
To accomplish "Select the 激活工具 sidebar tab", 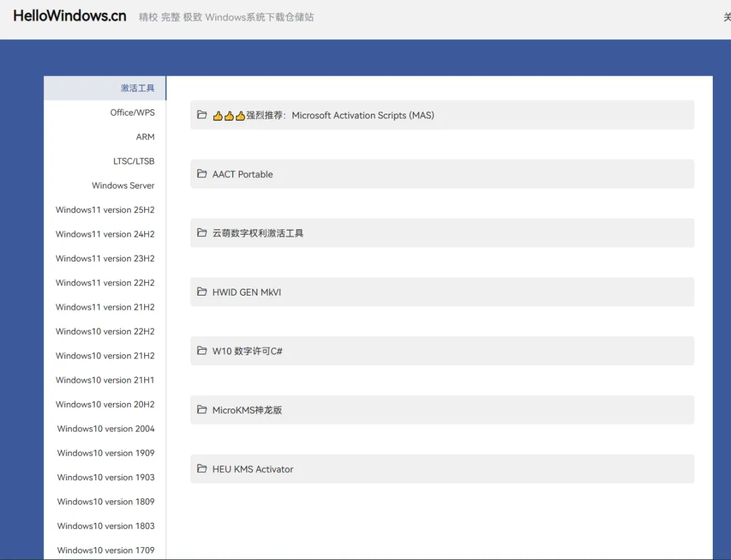I will [x=105, y=88].
